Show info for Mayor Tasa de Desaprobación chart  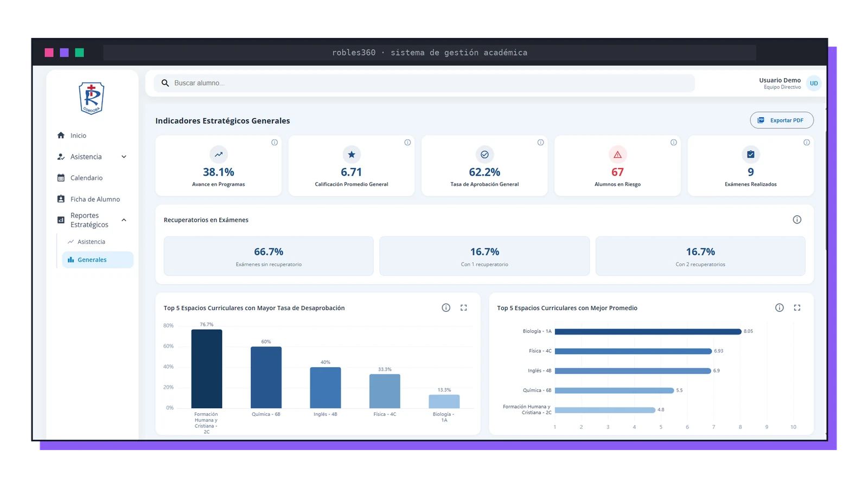446,307
